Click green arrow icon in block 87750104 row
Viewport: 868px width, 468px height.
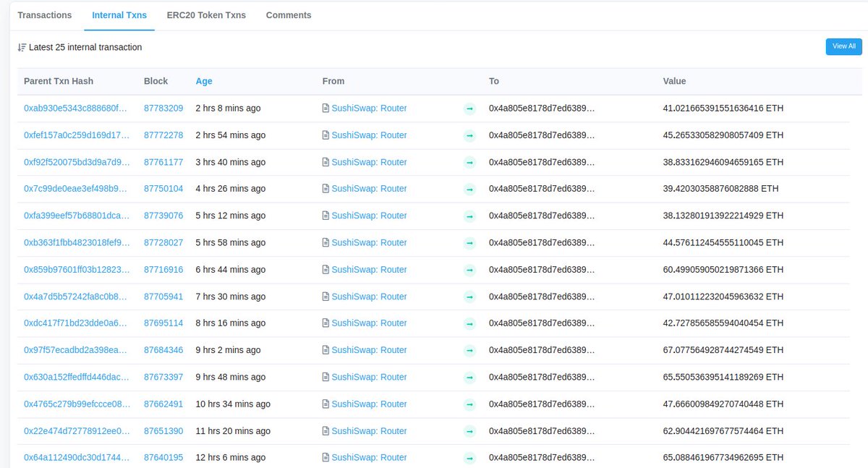[x=469, y=189]
